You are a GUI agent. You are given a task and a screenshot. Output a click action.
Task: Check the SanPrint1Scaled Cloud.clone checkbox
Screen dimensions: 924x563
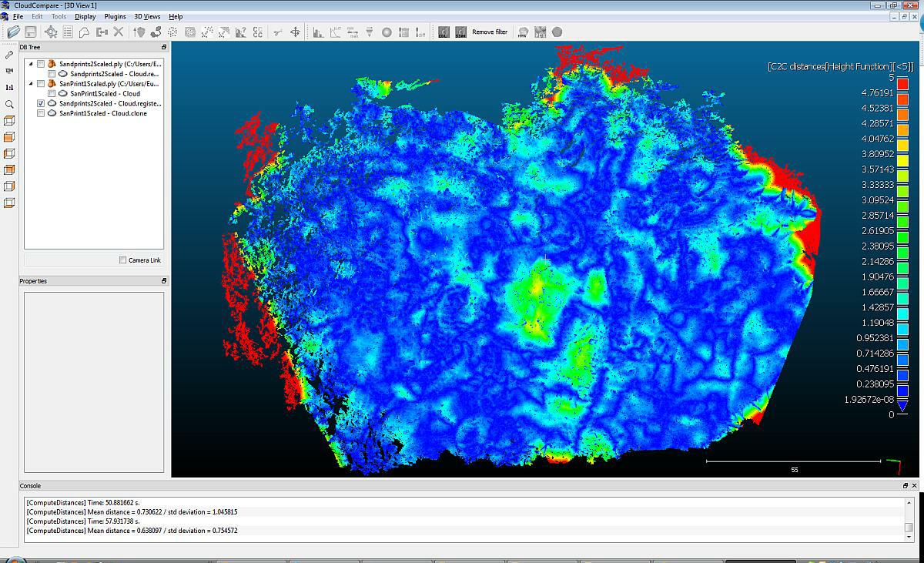pos(41,113)
